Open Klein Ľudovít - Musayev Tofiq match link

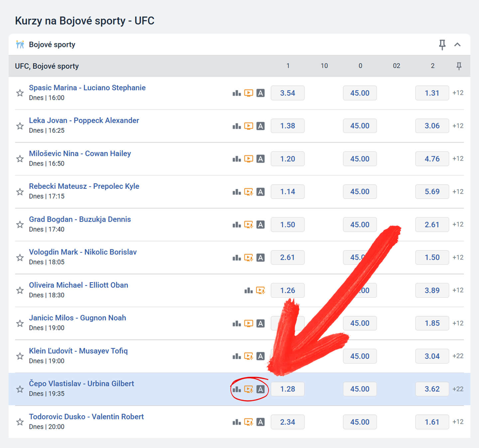coord(78,351)
